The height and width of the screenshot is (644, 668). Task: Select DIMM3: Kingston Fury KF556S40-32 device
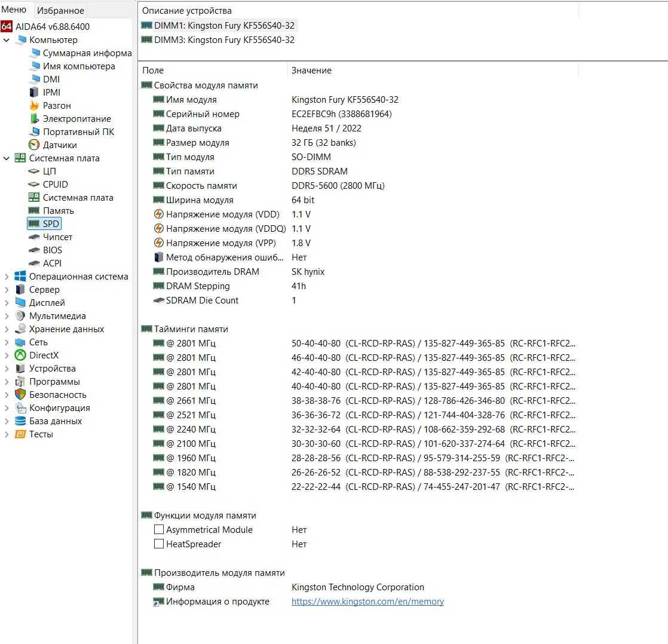coord(224,40)
